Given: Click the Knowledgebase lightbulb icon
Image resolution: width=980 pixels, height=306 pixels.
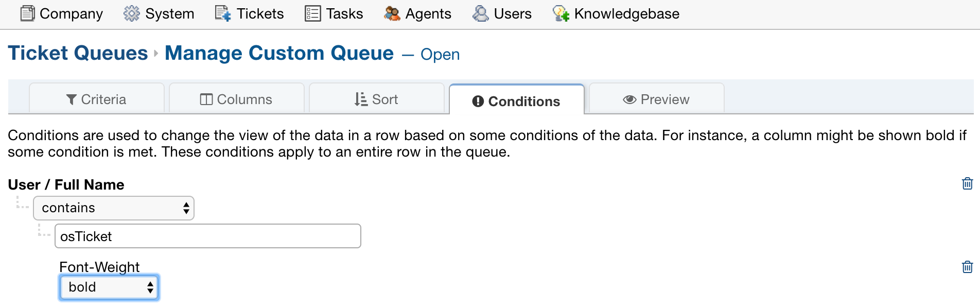Looking at the screenshot, I should (x=561, y=13).
